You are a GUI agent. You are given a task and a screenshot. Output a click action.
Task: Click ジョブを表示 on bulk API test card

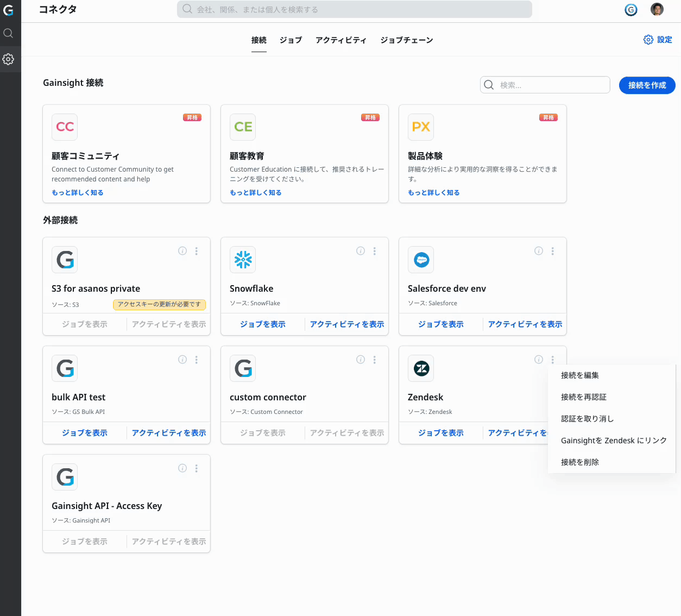(x=85, y=433)
